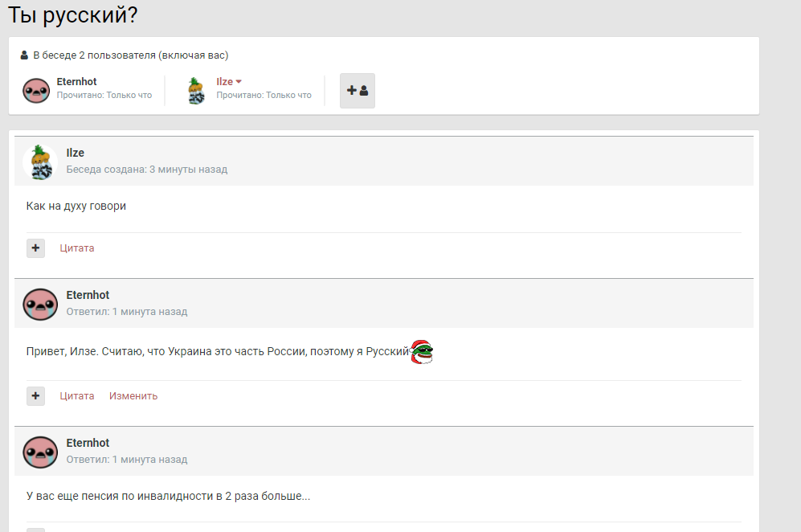The image size is (801, 532).
Task: Click Eternhot's avatar in the second message
Action: point(39,304)
